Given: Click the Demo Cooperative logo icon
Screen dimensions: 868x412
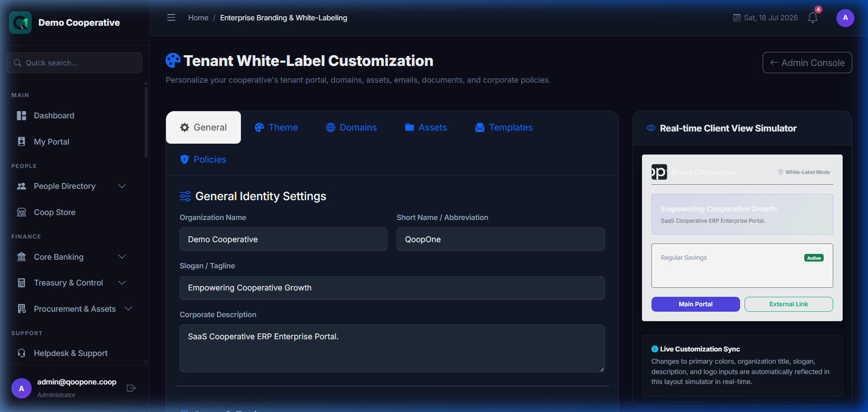Looking at the screenshot, I should tap(20, 23).
